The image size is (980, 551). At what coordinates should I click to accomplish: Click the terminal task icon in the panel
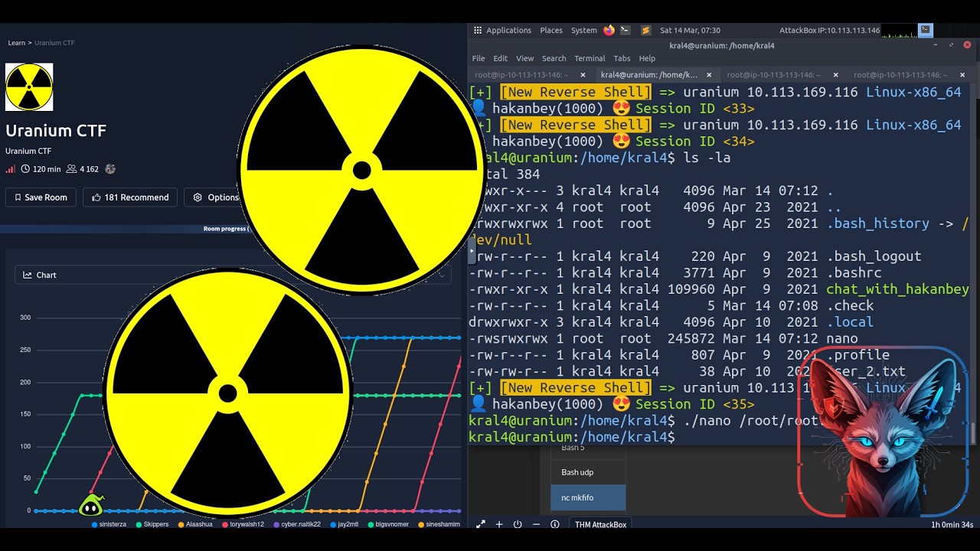point(926,30)
